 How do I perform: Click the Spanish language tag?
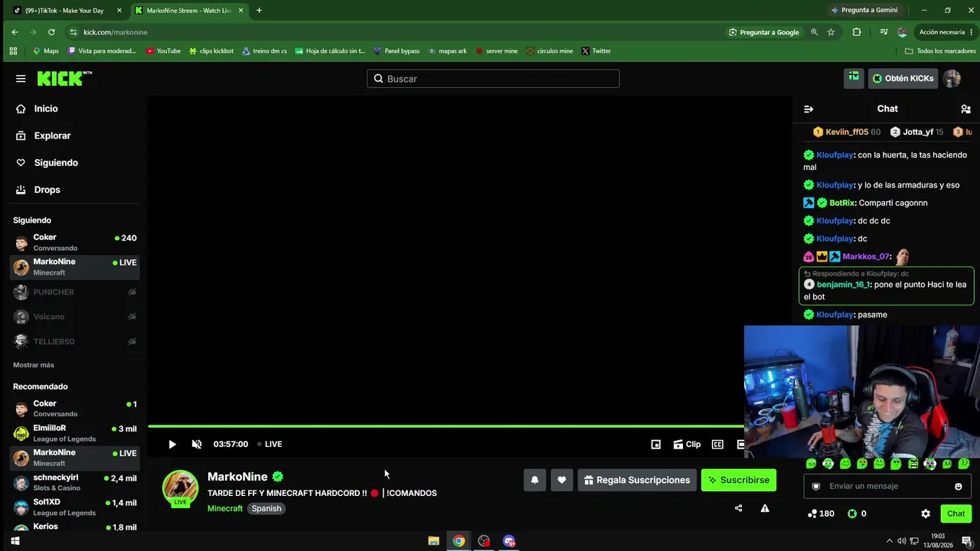pos(266,508)
